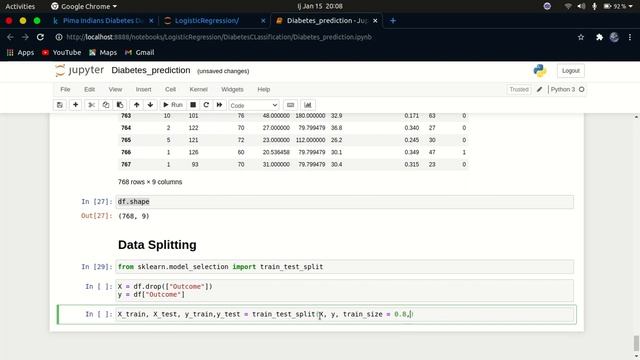The width and height of the screenshot is (640, 360).
Task: Open the Maps bookmark
Action: pos(103,53)
